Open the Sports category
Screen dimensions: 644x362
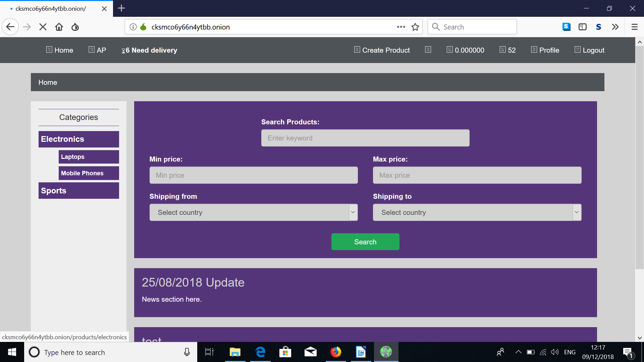79,191
